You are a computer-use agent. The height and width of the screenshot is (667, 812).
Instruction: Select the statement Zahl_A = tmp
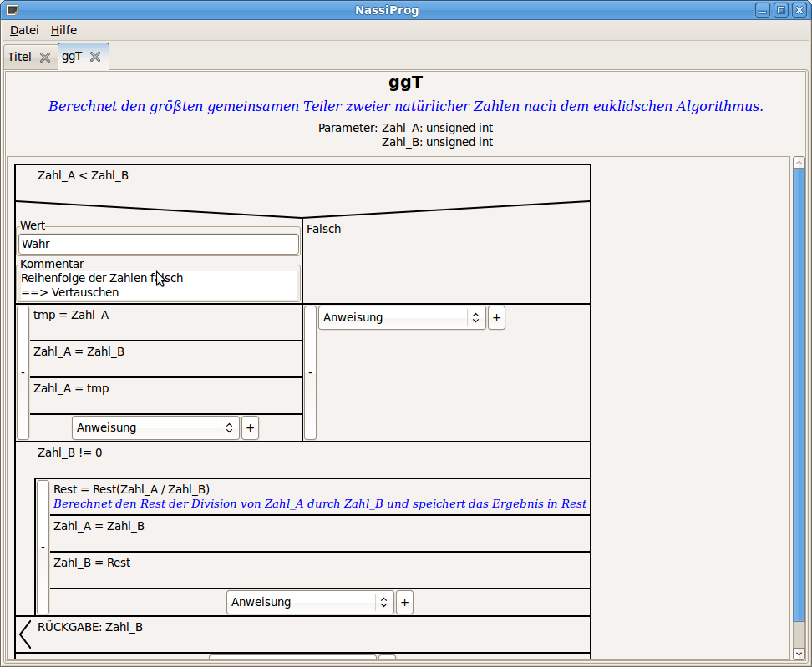click(71, 389)
